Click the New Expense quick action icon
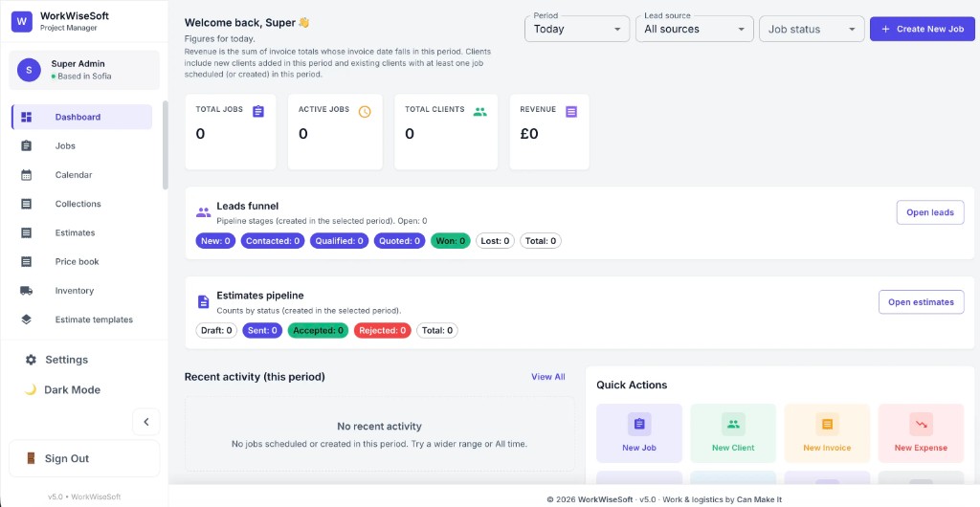This screenshot has height=507, width=980. pyautogui.click(x=921, y=424)
